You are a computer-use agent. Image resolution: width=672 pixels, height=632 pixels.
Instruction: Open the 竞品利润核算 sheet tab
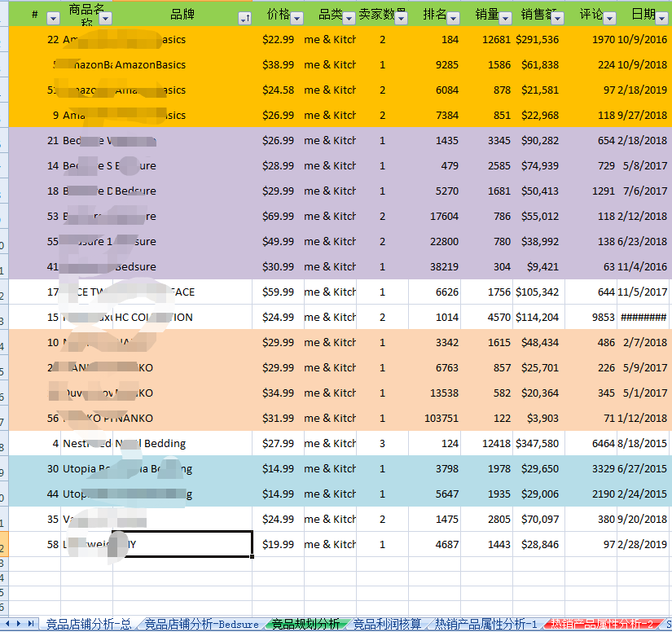tap(387, 625)
